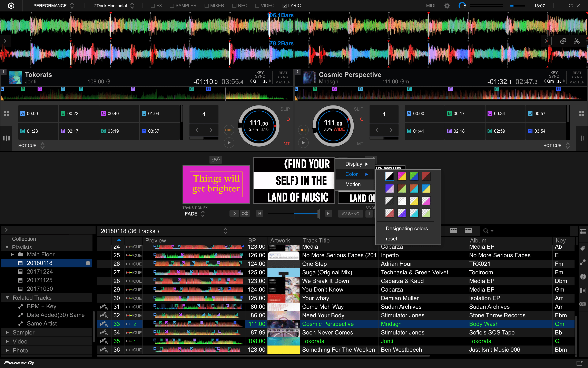
Task: Select the green and blue color swatch
Action: click(x=414, y=176)
